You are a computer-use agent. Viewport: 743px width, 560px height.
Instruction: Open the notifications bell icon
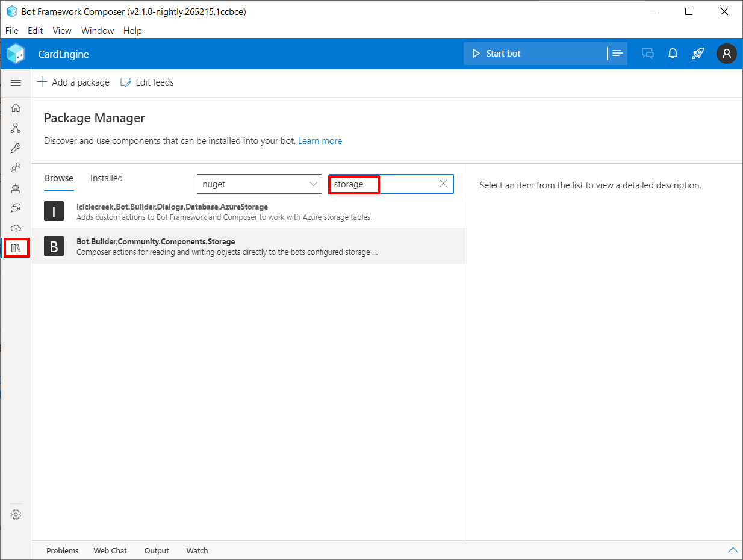[673, 54]
